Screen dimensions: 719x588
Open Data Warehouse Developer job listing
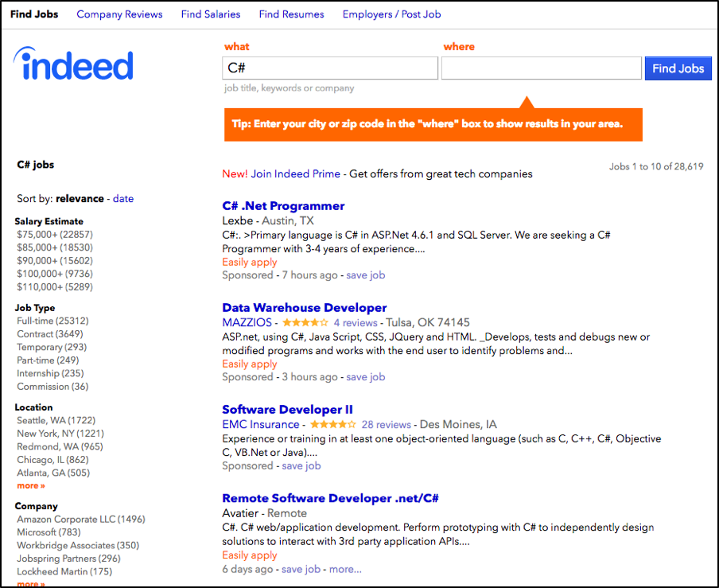[x=305, y=308]
